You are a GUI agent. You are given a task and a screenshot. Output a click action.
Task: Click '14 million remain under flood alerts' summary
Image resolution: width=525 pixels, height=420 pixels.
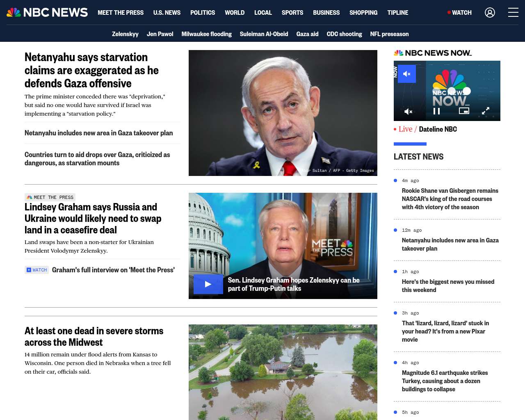click(98, 363)
